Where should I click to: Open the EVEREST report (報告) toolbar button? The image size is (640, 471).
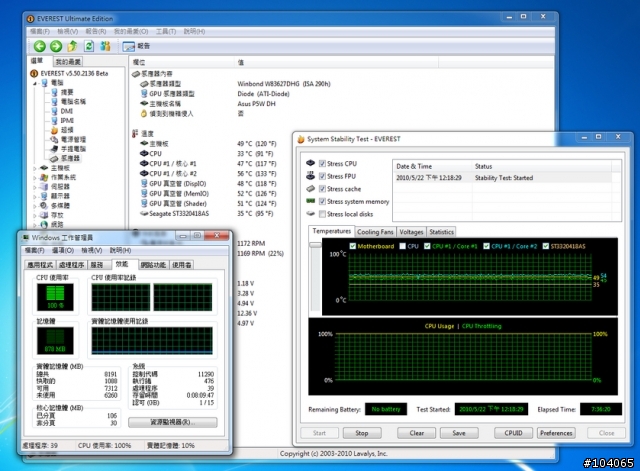136,46
